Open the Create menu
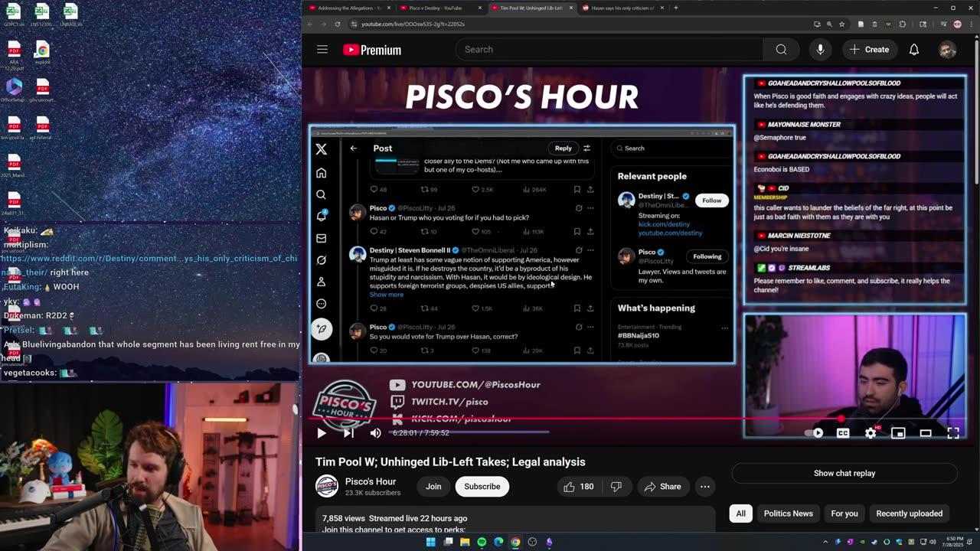The width and height of the screenshot is (980, 551). coord(869,50)
